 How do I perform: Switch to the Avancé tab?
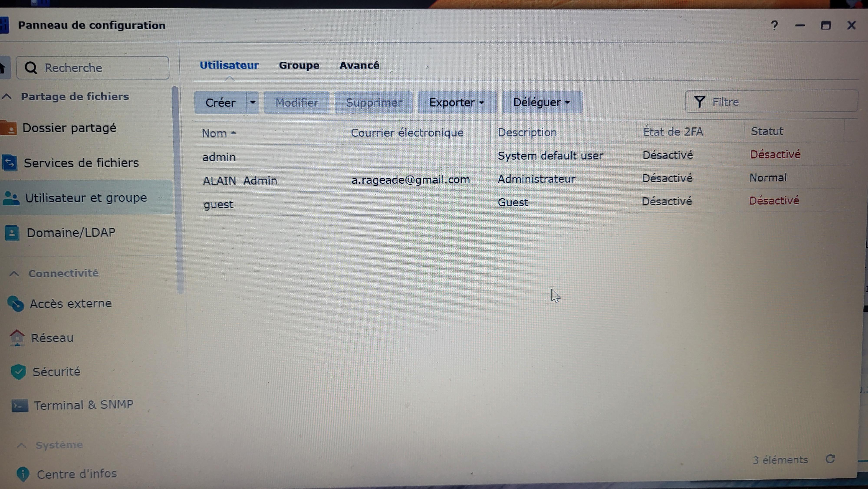(x=359, y=65)
